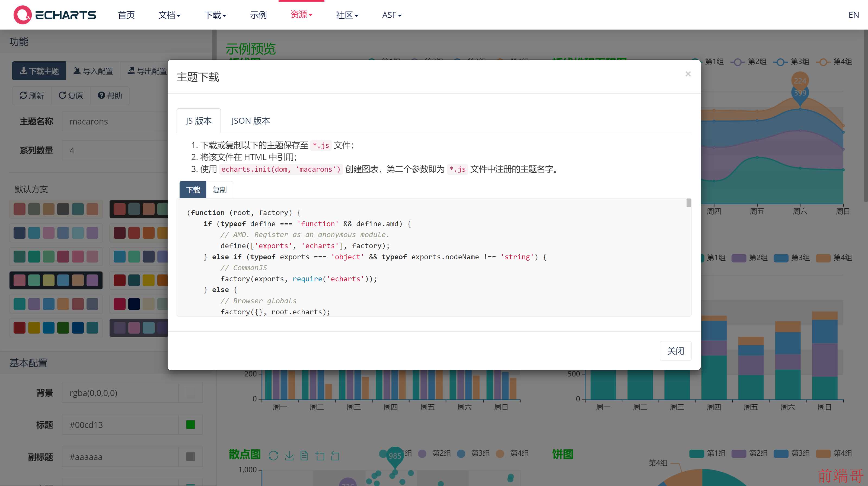Switch language to EN
This screenshot has height=486, width=868.
[854, 15]
